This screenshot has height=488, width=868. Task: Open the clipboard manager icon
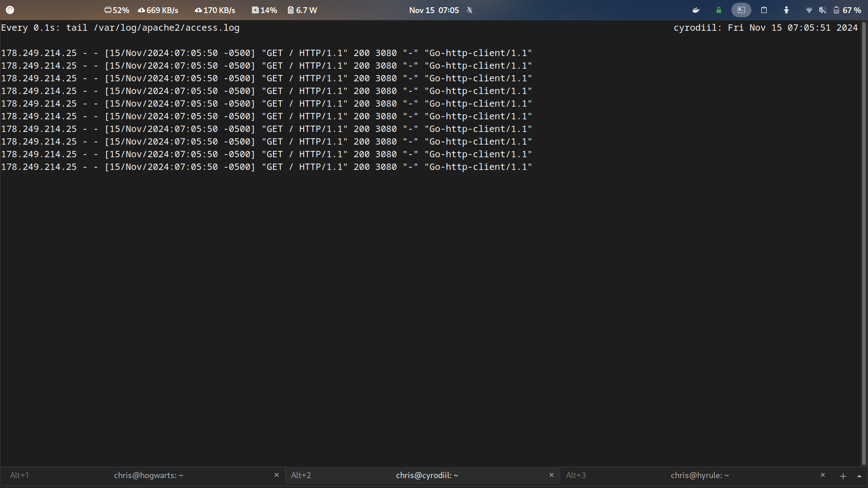click(x=764, y=10)
